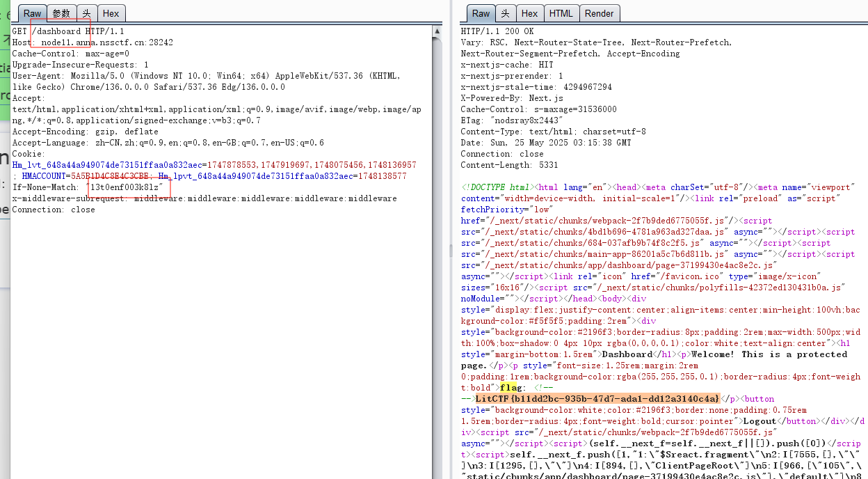Open the 头 tab in request panel
The height and width of the screenshot is (479, 868).
coord(86,13)
